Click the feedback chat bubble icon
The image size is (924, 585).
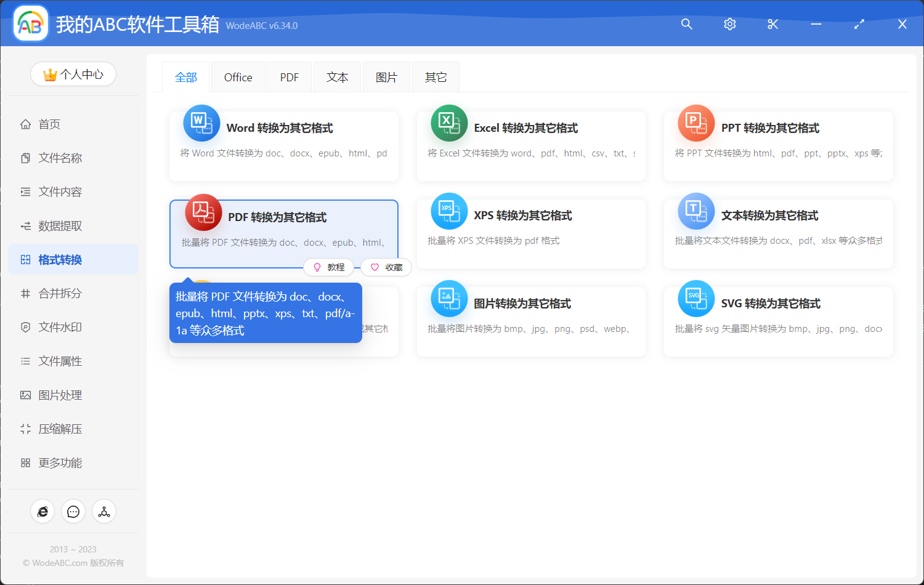(73, 511)
